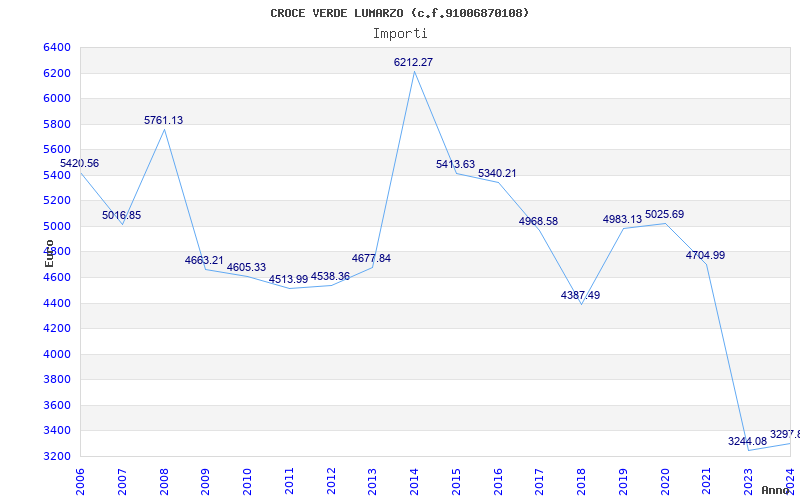This screenshot has width=800, height=500.
Task: Select the 2023 year axis label
Action: tap(748, 482)
